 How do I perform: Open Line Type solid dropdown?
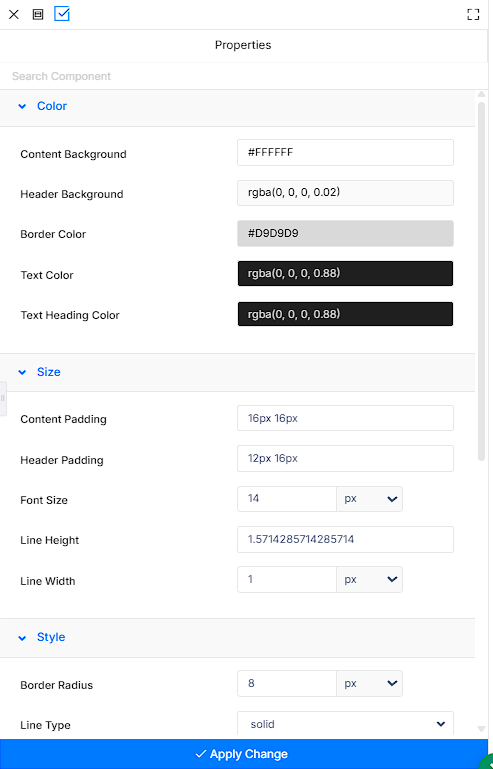[345, 724]
